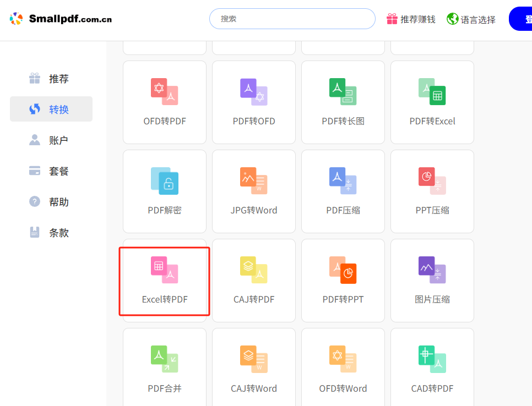This screenshot has height=406, width=532.
Task: Click the PPT压缩 label text
Action: pos(432,210)
